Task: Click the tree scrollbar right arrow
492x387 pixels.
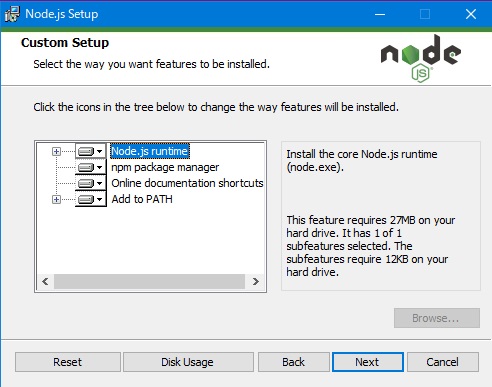Action: coord(255,282)
